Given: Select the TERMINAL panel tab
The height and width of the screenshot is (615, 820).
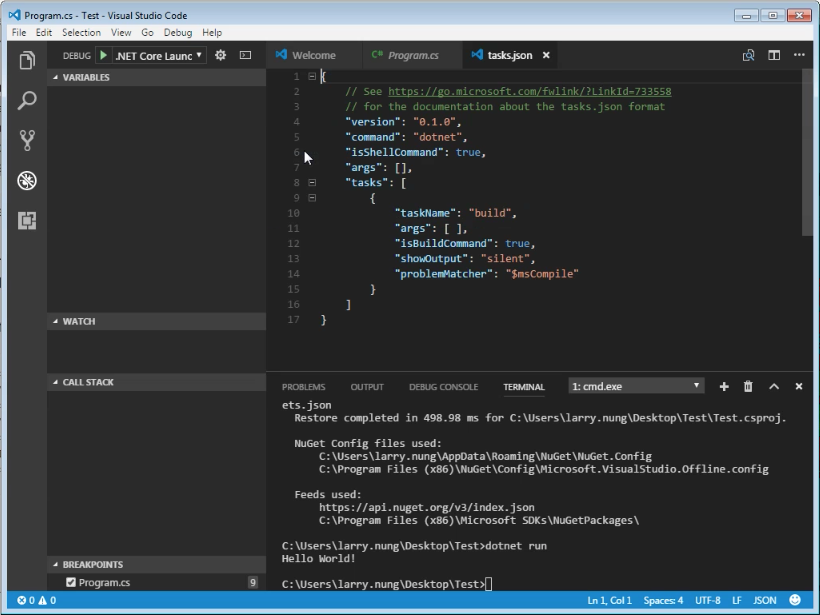Looking at the screenshot, I should coord(524,387).
